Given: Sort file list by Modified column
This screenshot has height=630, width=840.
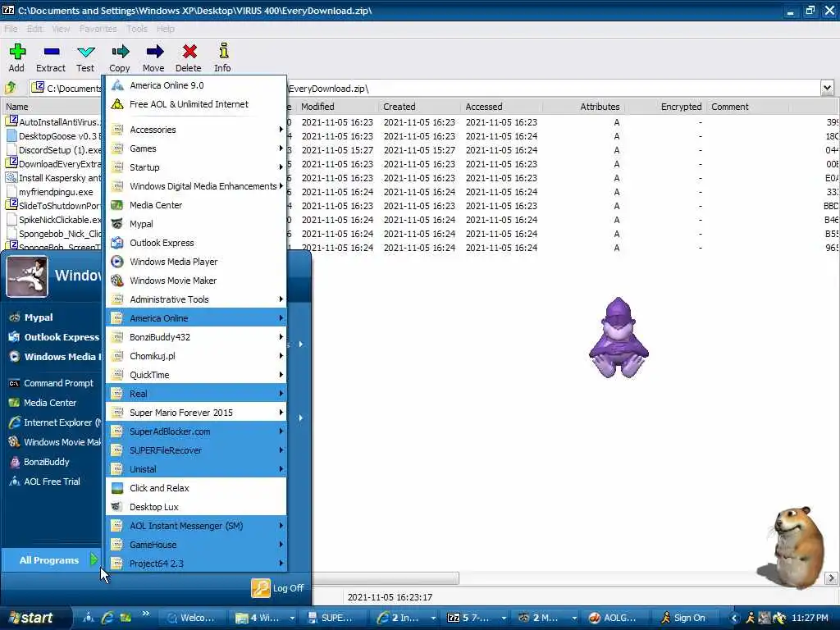Looking at the screenshot, I should click(x=337, y=107).
